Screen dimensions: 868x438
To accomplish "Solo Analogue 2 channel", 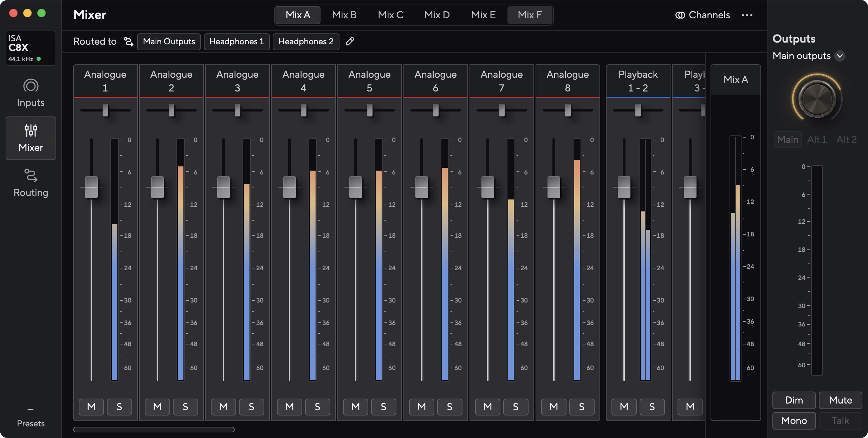I will (186, 407).
